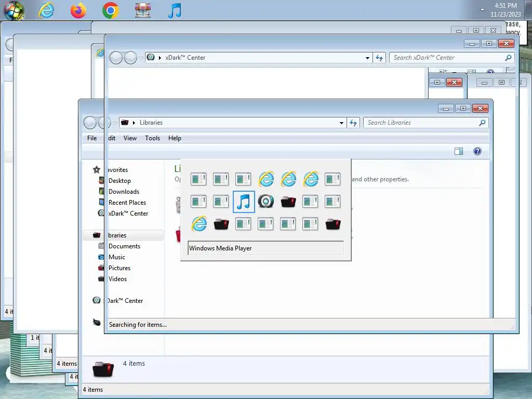Click the folder icon in Libraries details pane
The height and width of the screenshot is (399, 532).
coord(103,369)
